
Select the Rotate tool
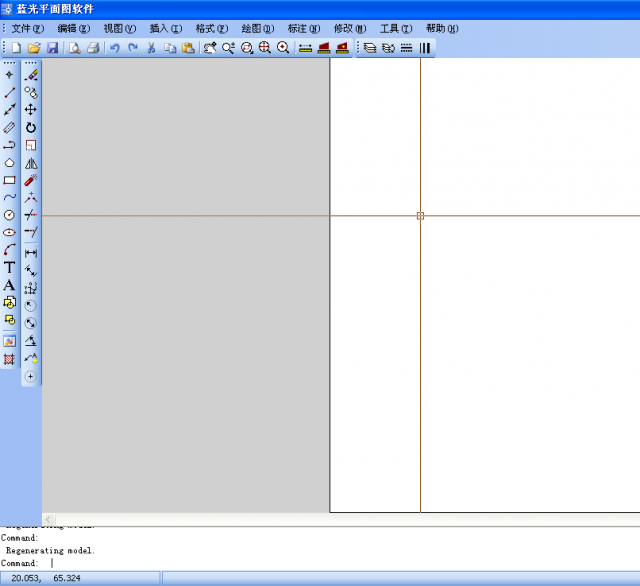click(x=31, y=128)
